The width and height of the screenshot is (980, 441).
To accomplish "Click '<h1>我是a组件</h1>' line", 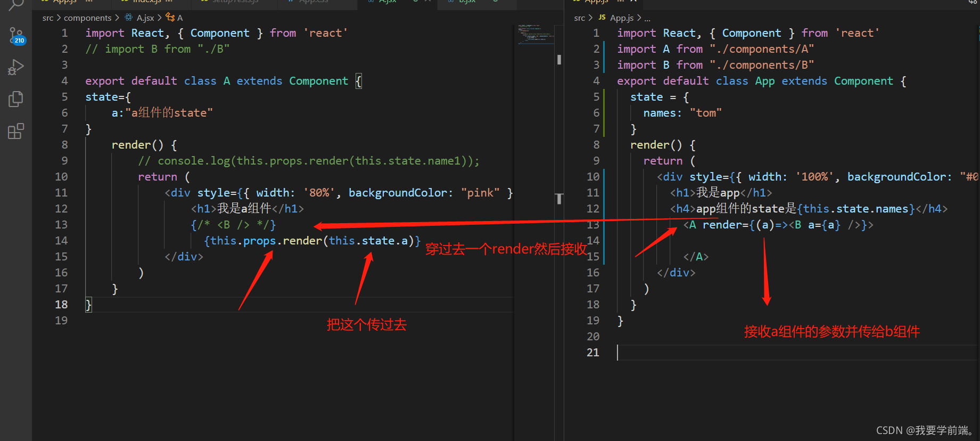I will tap(247, 209).
